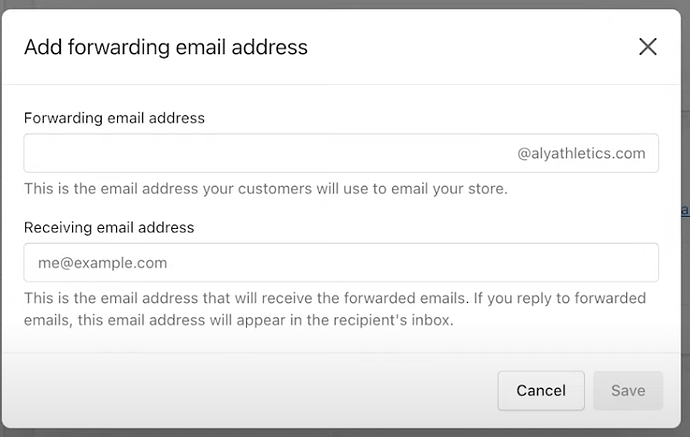Click the me@example.com placeholder text
690x437 pixels.
pyautogui.click(x=96, y=263)
